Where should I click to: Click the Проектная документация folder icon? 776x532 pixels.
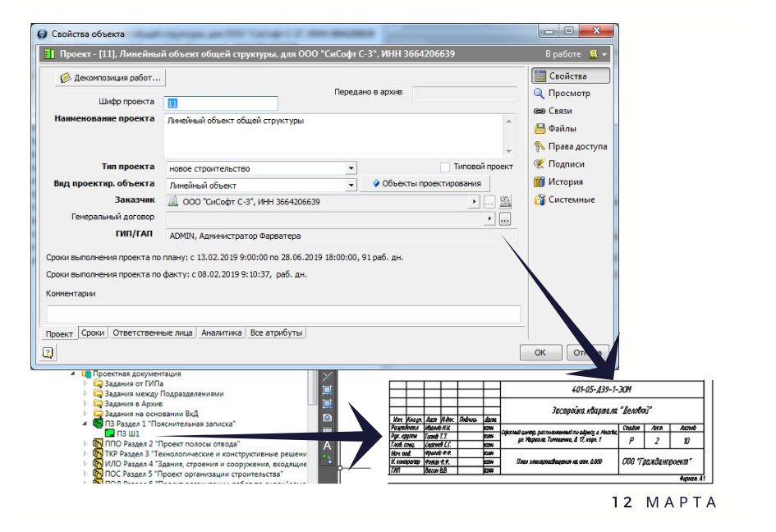point(86,374)
